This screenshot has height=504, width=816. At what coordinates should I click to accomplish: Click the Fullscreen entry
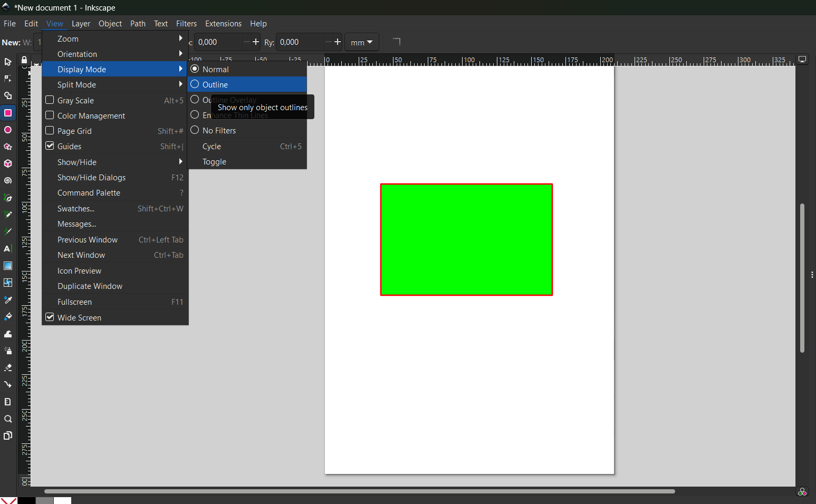pos(115,302)
